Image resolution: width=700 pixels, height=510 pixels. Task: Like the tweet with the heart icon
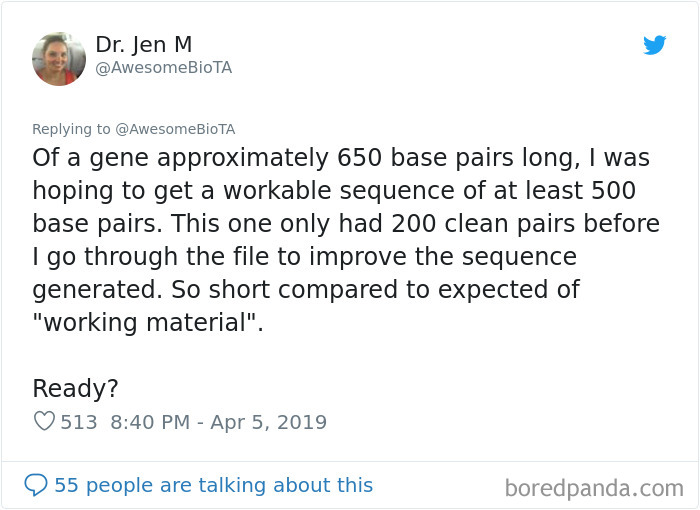[44, 421]
